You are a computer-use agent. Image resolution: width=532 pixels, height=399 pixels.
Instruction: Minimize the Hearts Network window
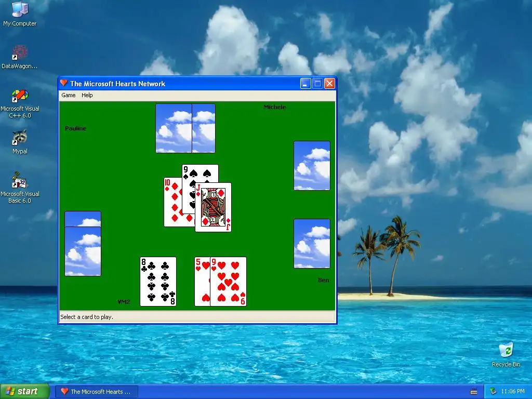click(x=305, y=84)
